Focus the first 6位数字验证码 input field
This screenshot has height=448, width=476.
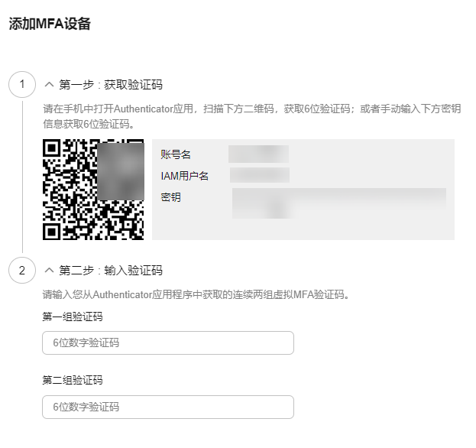[x=168, y=342]
